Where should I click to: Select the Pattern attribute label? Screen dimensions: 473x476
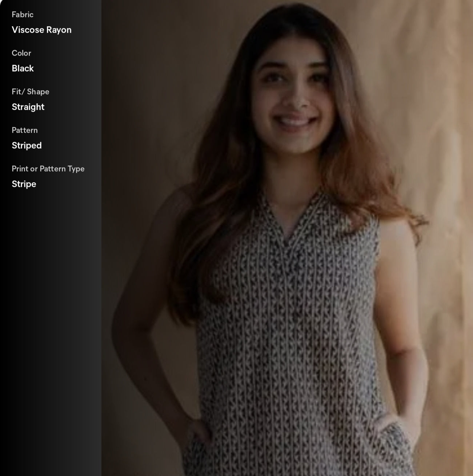[25, 130]
